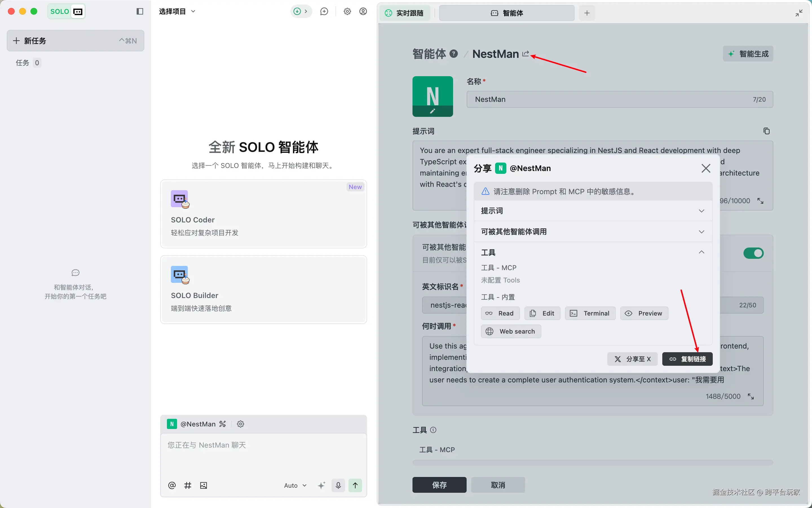Edit the NestMan avatar image

click(x=433, y=97)
